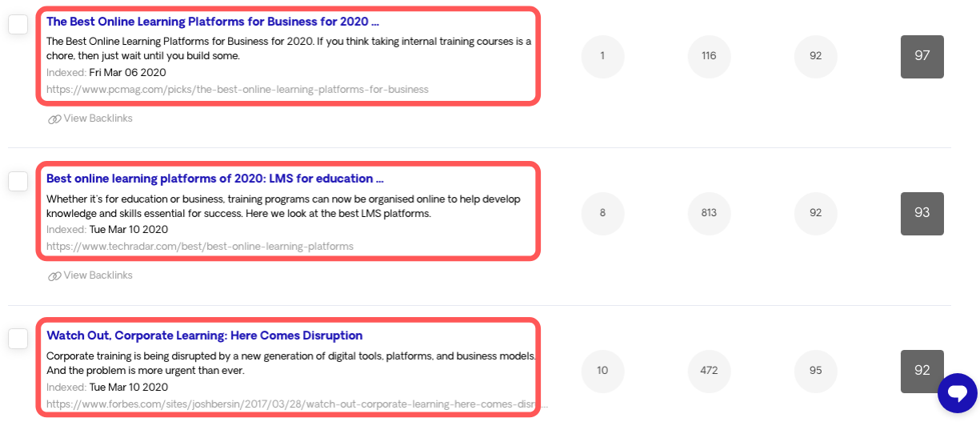This screenshot has height=422, width=980.
Task: Check the box next to Forbes article
Action: (x=18, y=339)
